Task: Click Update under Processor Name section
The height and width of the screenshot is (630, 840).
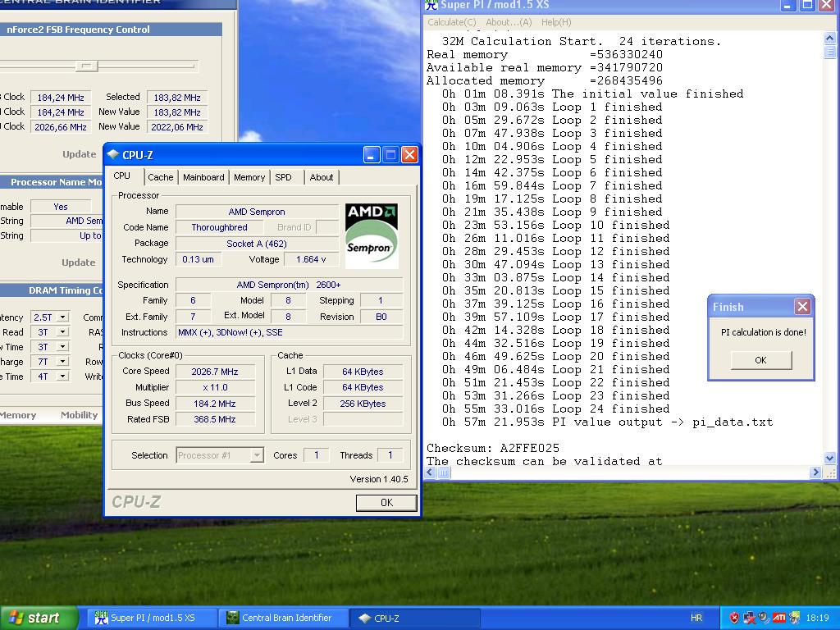Action: pos(78,262)
